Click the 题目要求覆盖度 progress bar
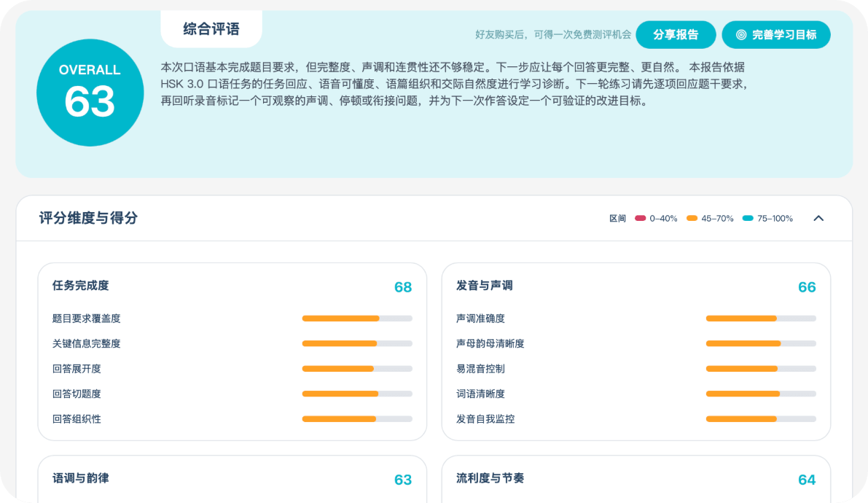868x503 pixels. point(357,319)
